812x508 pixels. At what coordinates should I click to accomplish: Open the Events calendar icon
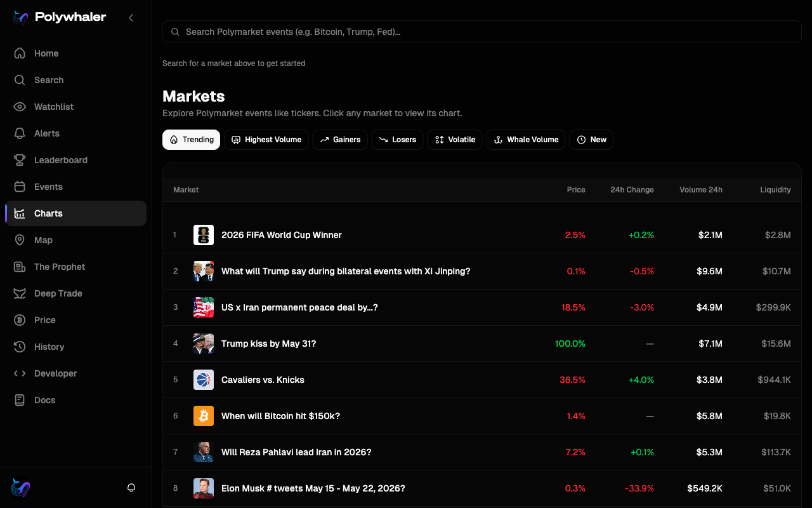(x=20, y=187)
